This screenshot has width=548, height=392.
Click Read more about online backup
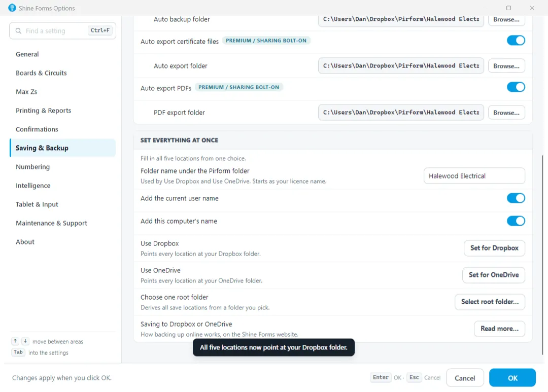point(499,329)
